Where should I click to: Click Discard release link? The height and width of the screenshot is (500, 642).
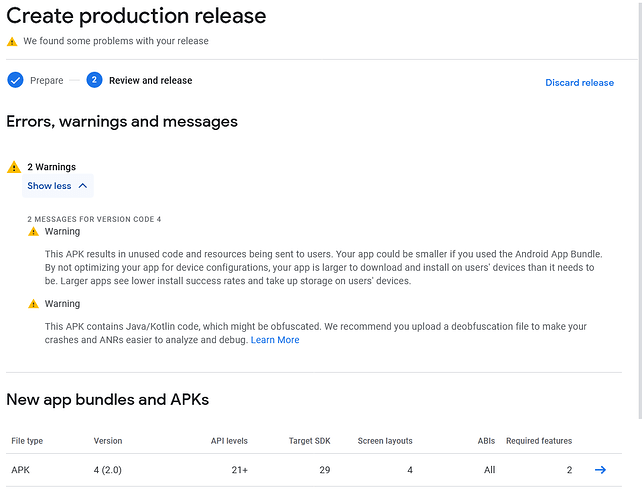[579, 83]
